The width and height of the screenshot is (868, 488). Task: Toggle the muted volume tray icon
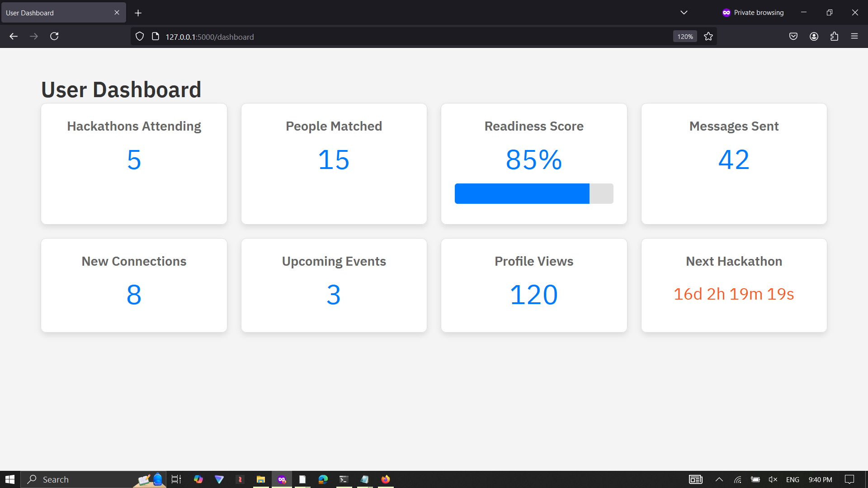[773, 479]
